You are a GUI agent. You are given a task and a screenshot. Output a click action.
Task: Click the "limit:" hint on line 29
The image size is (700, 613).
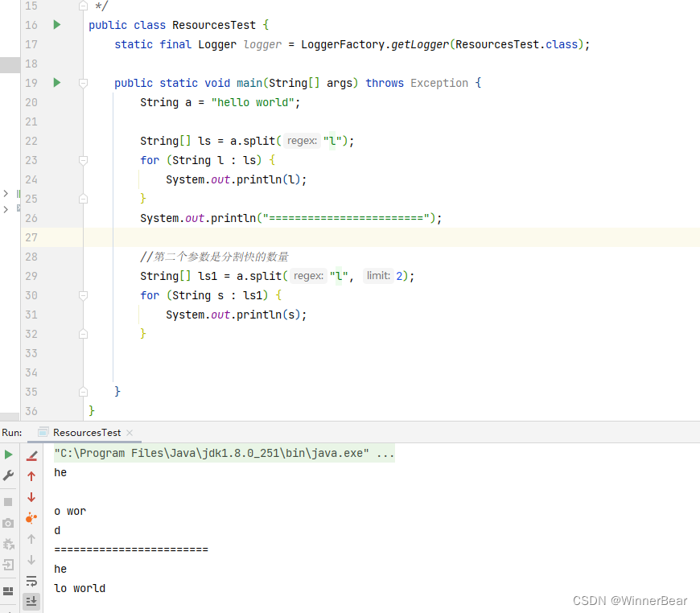click(x=378, y=276)
